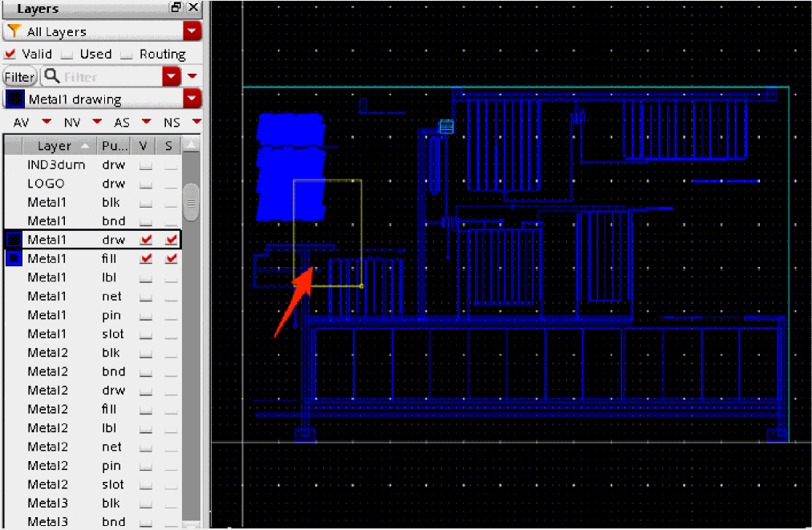Open the All Layers dropdown arrow
The width and height of the screenshot is (812, 530).
coord(192,31)
